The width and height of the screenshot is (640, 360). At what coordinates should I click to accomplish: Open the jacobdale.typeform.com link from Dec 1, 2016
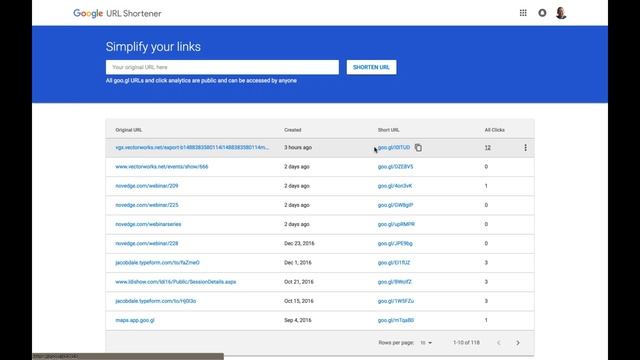(x=157, y=262)
